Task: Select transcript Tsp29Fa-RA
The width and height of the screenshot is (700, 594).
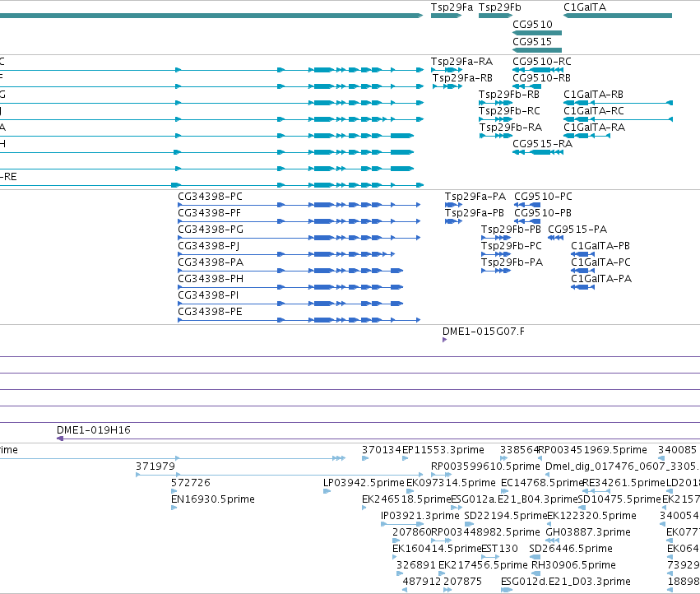Action: coord(461,62)
